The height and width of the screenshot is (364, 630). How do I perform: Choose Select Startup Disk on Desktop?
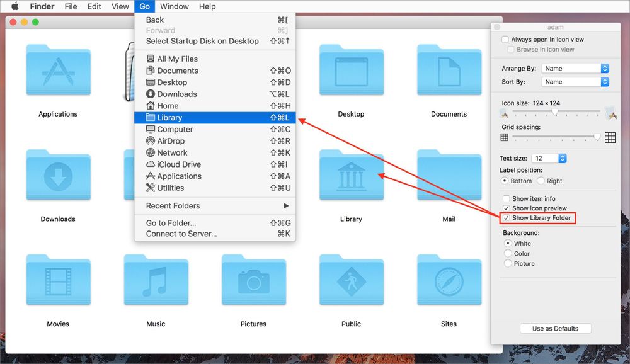point(215,41)
